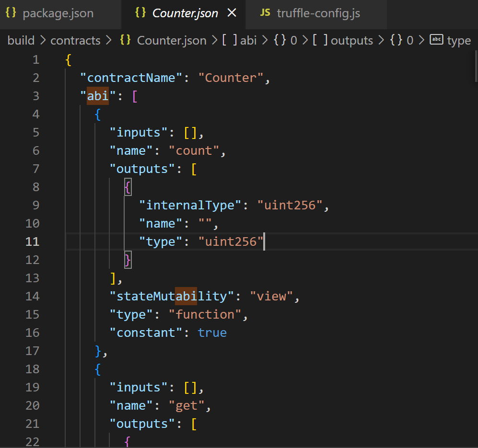
Task: Click the abc string icon in breadcrumb
Action: 436,39
